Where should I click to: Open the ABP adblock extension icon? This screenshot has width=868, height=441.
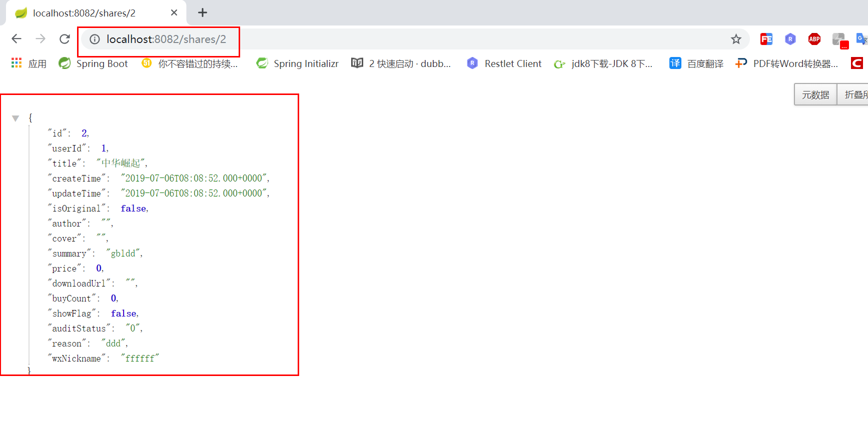coord(814,39)
